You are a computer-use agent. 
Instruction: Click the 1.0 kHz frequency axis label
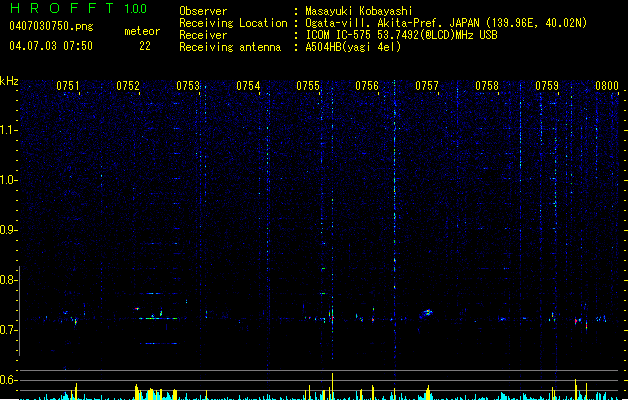click(x=8, y=180)
